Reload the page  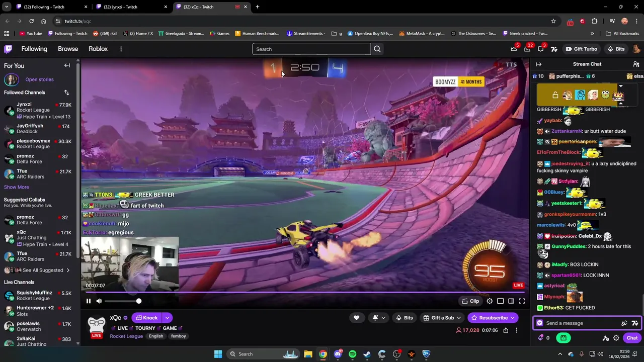31,21
